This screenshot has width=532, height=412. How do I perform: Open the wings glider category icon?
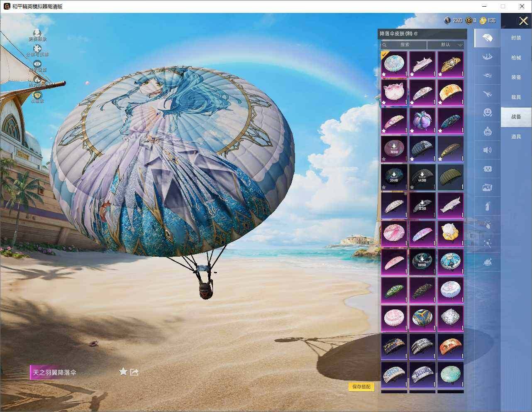point(488,56)
